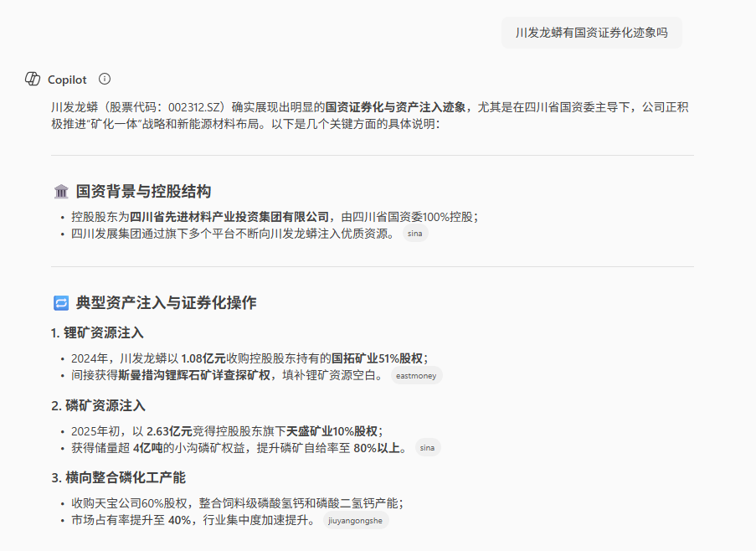Click subheading 1. 锂矿资源注入
Viewport: 756px width, 551px height.
coord(97,333)
